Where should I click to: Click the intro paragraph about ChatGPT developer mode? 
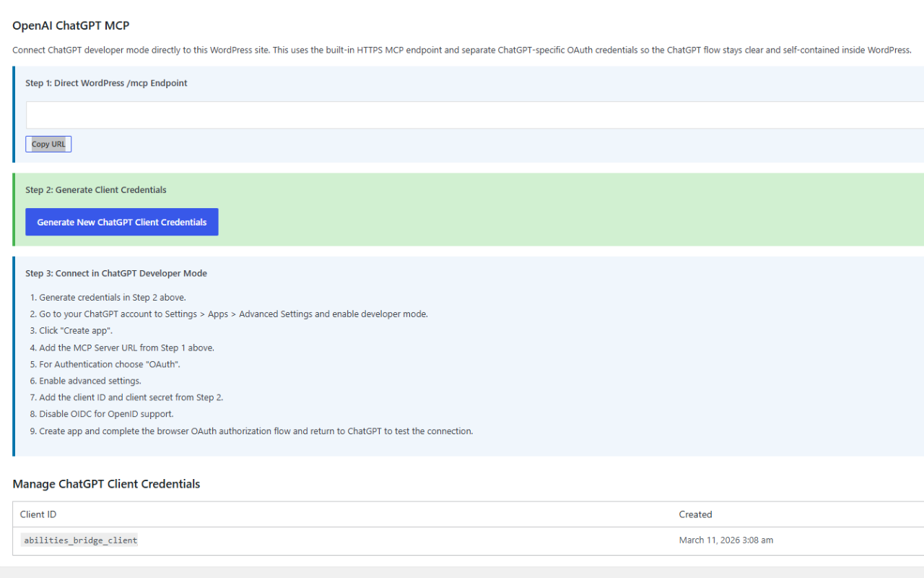(462, 50)
